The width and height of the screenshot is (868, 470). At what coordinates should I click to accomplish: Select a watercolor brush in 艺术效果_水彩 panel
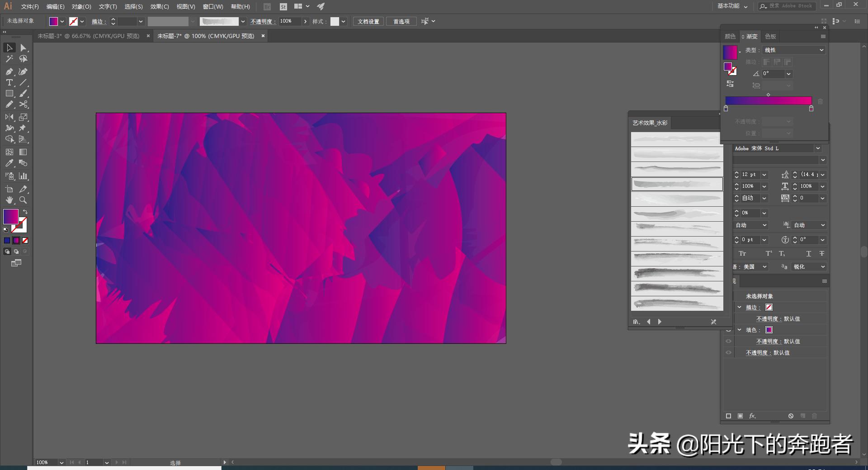[x=676, y=184]
